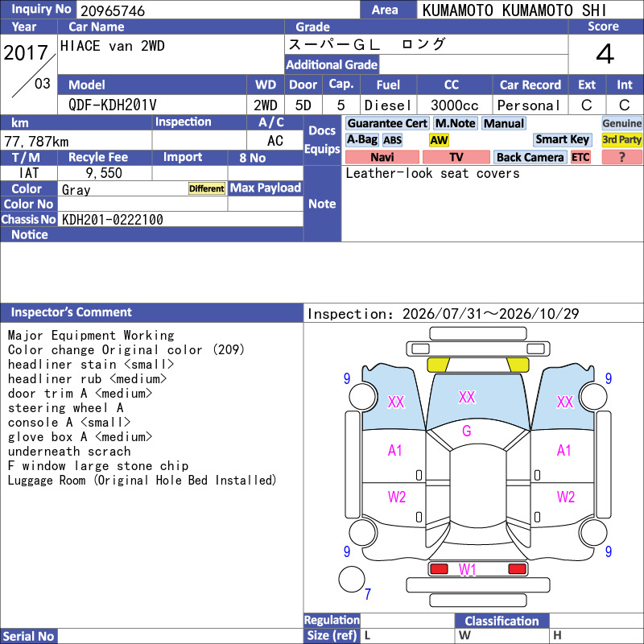This screenshot has width=644, height=644.
Task: Select the M.Note badge
Action: (x=455, y=123)
